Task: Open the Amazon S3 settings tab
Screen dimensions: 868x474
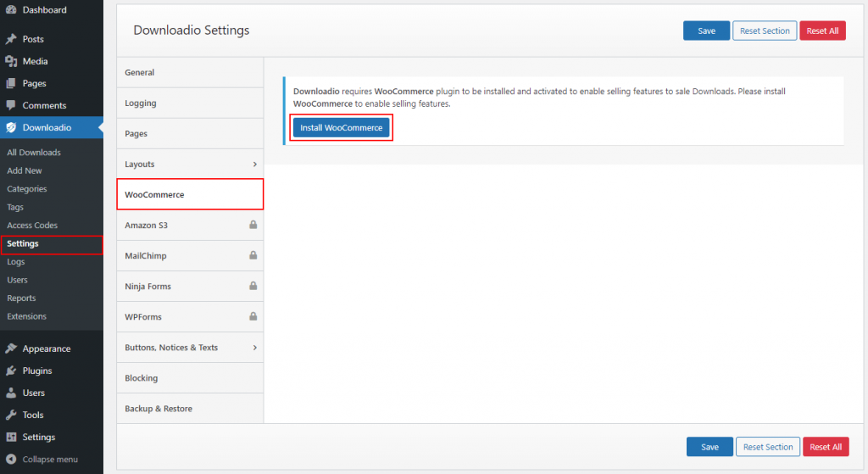Action: point(190,225)
